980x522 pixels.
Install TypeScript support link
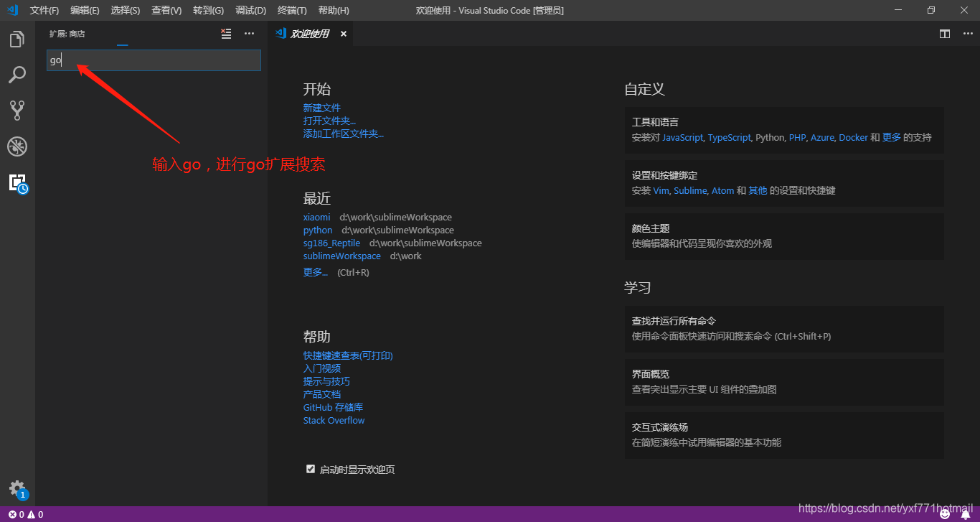pyautogui.click(x=729, y=137)
